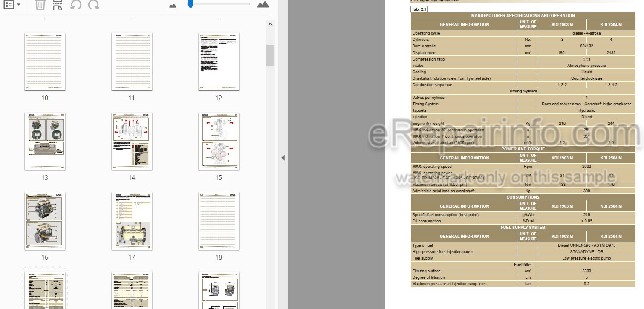Click the 'Timing System' section heading

[x=523, y=91]
